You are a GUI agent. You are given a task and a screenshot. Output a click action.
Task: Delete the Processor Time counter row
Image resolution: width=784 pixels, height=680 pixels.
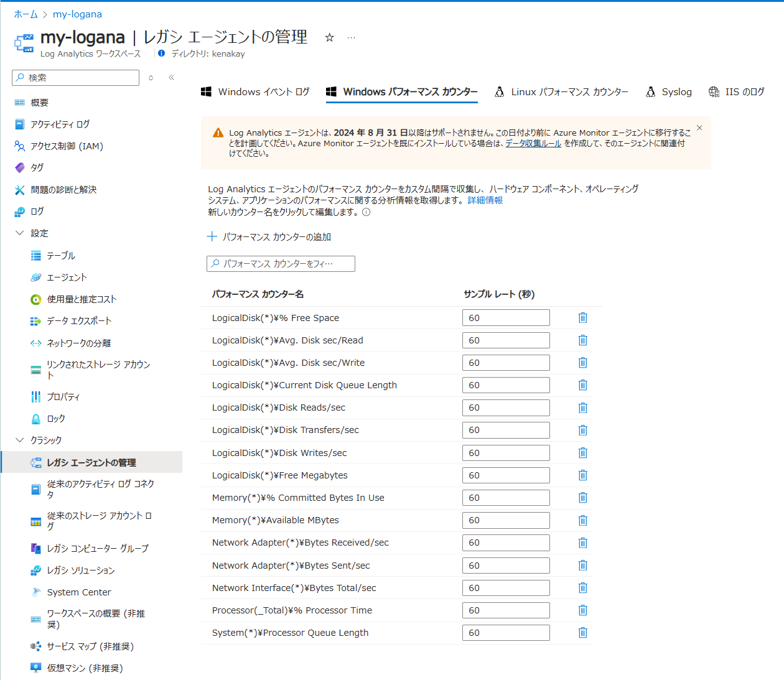click(x=582, y=610)
